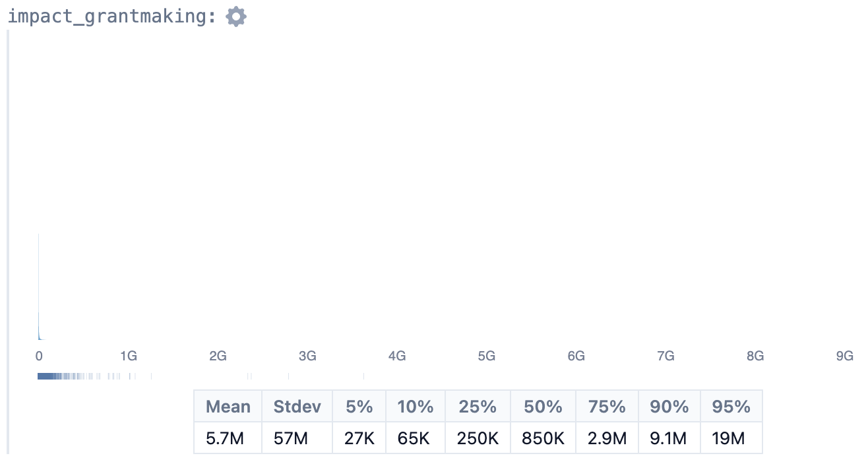Click the dense blue sample strip below axis
This screenshot has width=868, height=466.
coord(66,376)
